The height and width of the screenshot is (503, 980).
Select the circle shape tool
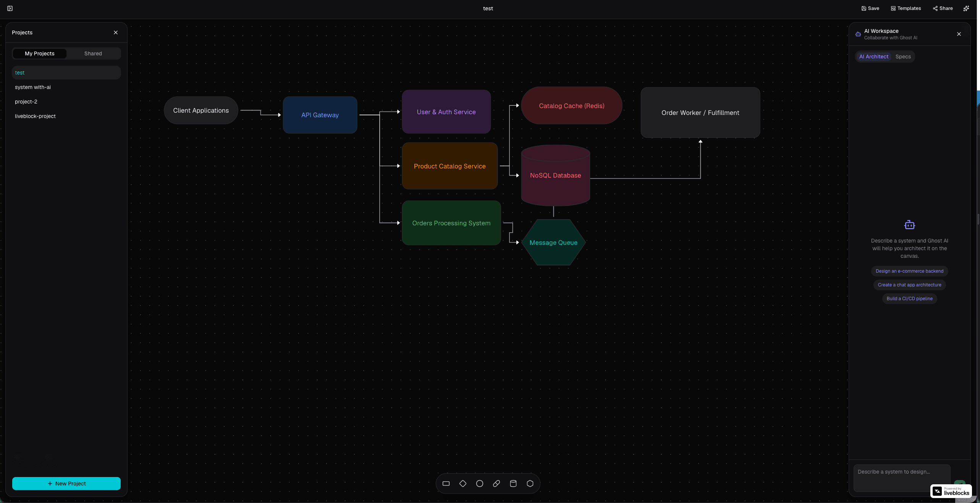(x=479, y=484)
